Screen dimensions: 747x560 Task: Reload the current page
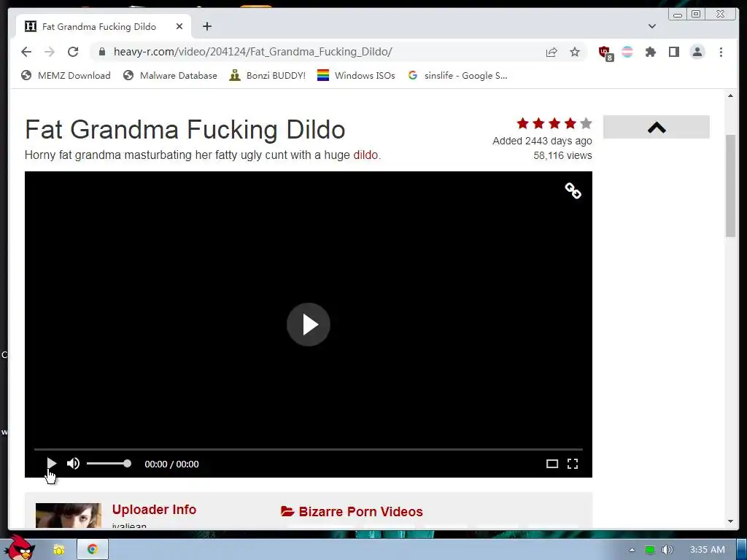coord(73,52)
